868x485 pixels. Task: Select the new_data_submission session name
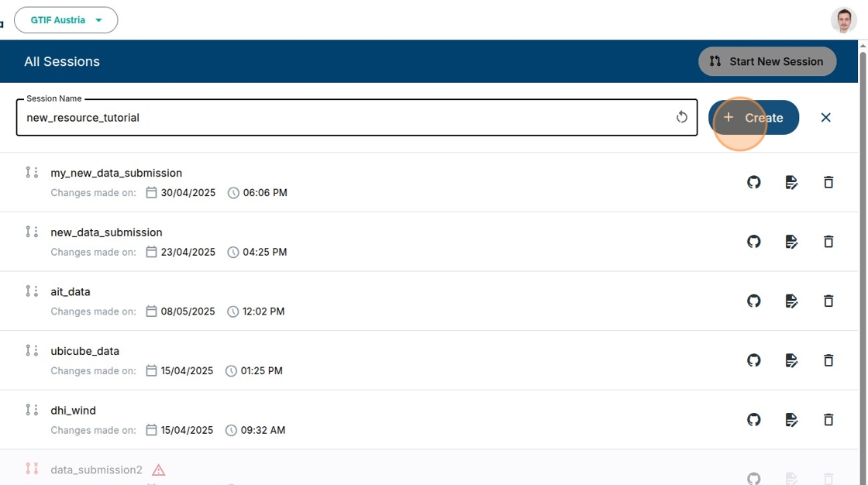[106, 232]
